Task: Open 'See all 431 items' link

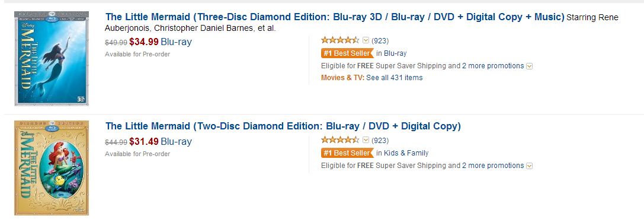Action: tap(395, 77)
